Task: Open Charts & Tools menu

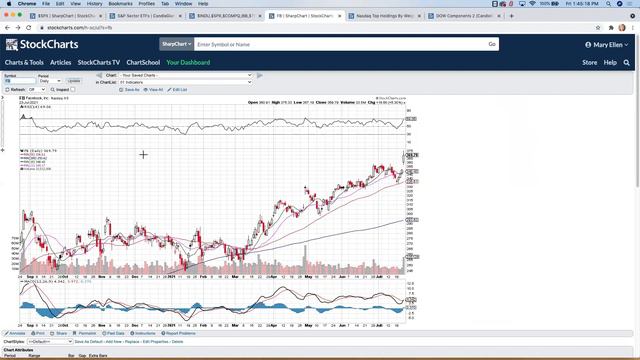Action: pyautogui.click(x=24, y=62)
